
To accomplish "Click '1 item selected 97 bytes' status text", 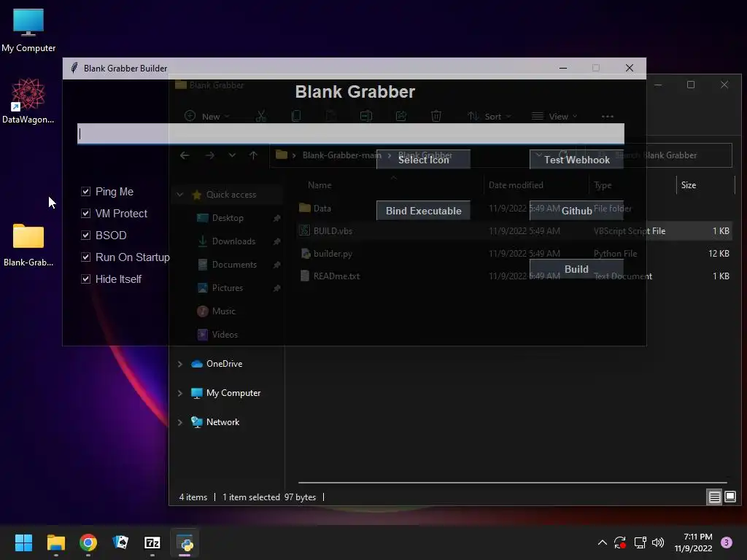I will [x=269, y=497].
